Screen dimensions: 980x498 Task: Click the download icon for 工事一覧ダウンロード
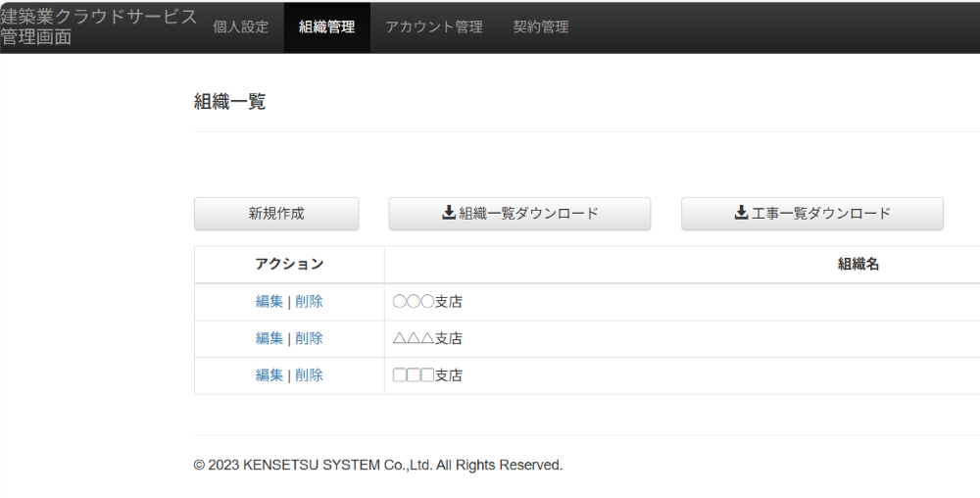[x=741, y=214]
